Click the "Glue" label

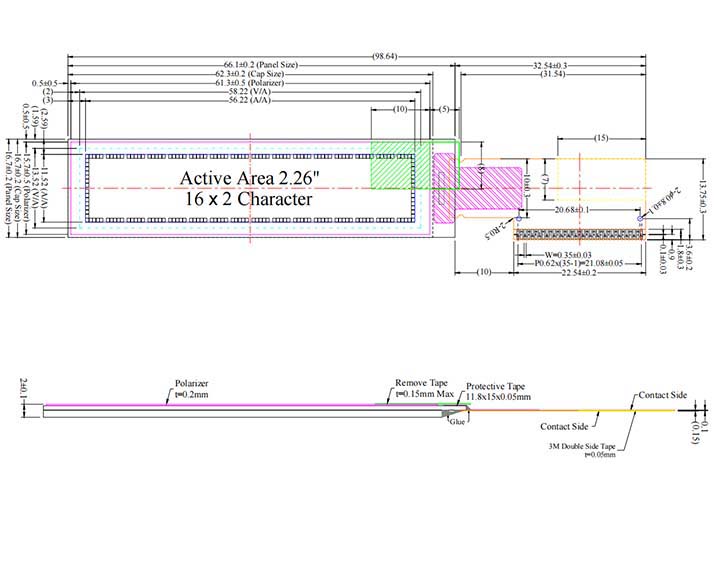click(457, 422)
